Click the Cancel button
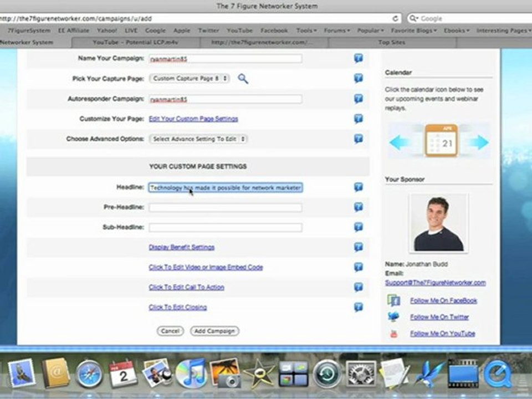The image size is (532, 399). tap(170, 331)
